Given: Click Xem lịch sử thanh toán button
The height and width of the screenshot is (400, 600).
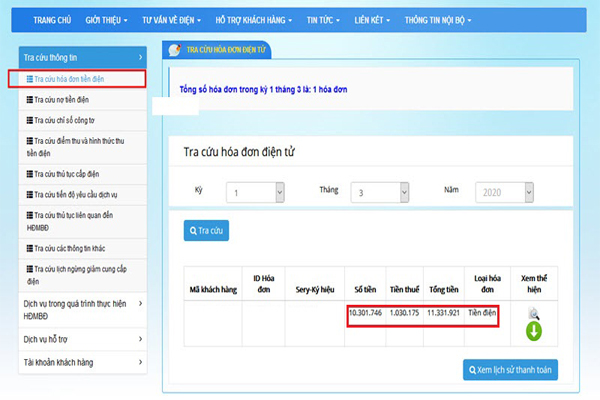Looking at the screenshot, I should 511,371.
